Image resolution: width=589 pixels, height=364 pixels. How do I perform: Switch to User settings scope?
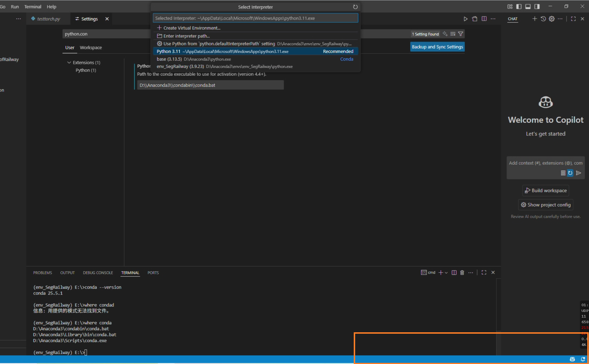(x=70, y=48)
